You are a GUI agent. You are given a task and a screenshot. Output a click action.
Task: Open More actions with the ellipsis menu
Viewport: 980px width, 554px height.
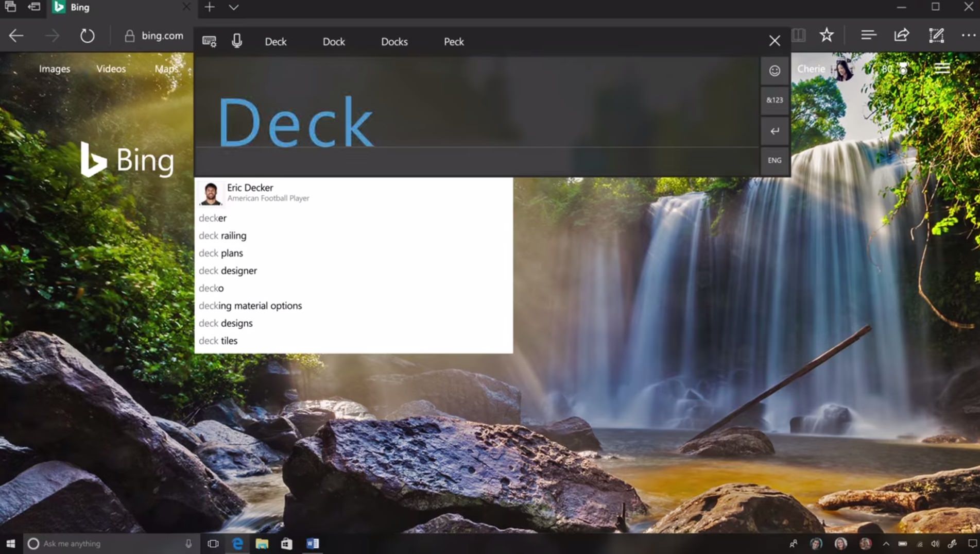967,35
